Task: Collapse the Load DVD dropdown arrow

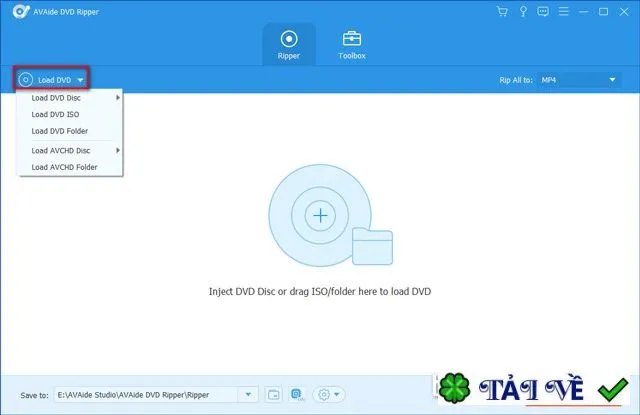Action: click(x=80, y=80)
